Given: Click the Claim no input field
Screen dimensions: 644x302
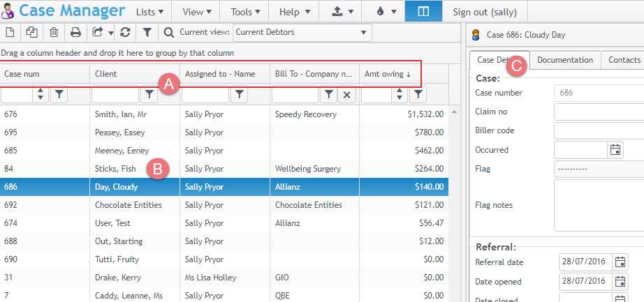Looking at the screenshot, I should [599, 112].
